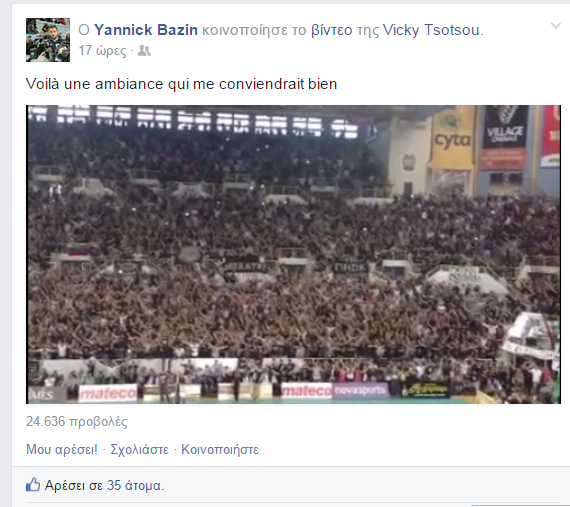Open the 35 άτομα likes list

[x=136, y=486]
